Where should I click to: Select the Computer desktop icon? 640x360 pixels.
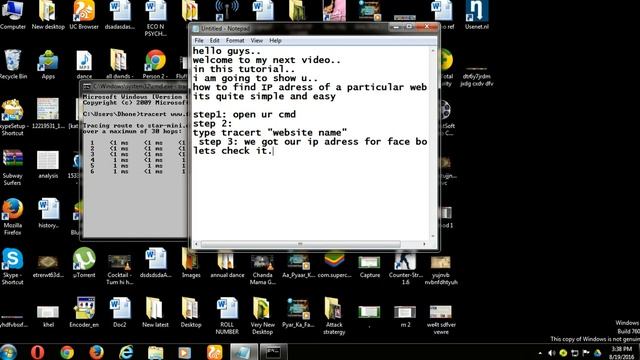click(13, 16)
